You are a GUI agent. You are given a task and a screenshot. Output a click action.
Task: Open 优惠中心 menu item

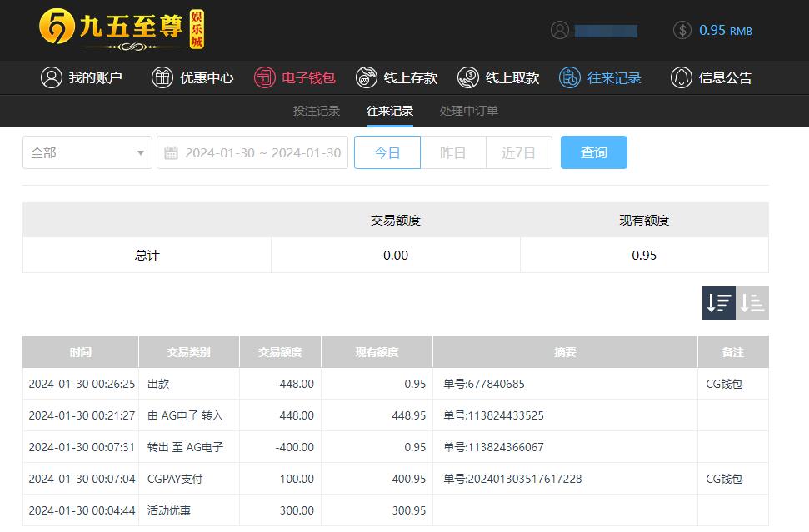tap(192, 77)
